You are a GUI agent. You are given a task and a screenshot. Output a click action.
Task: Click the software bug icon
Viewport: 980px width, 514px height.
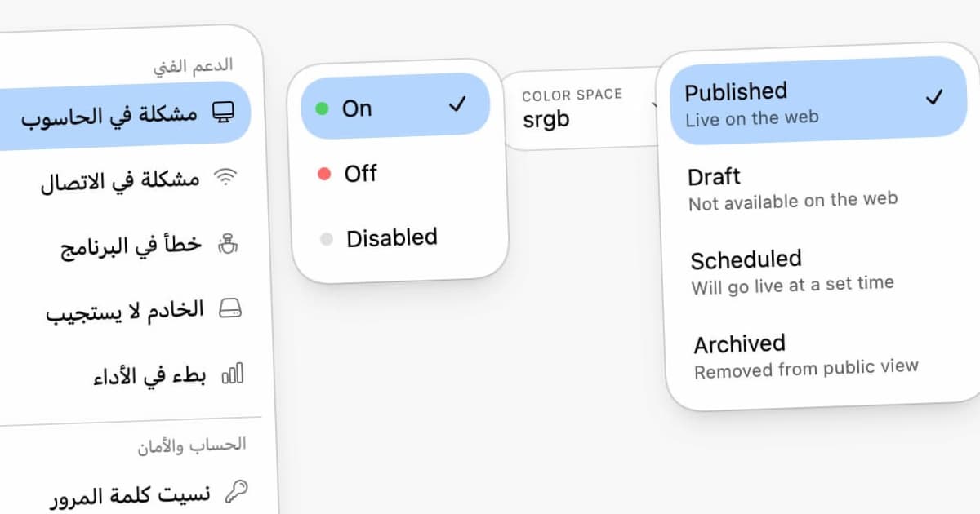coord(228,242)
